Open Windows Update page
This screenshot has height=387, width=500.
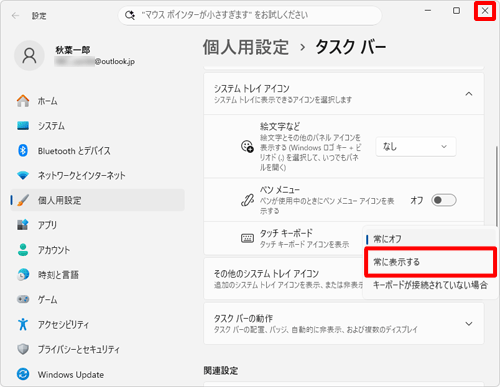[97, 374]
